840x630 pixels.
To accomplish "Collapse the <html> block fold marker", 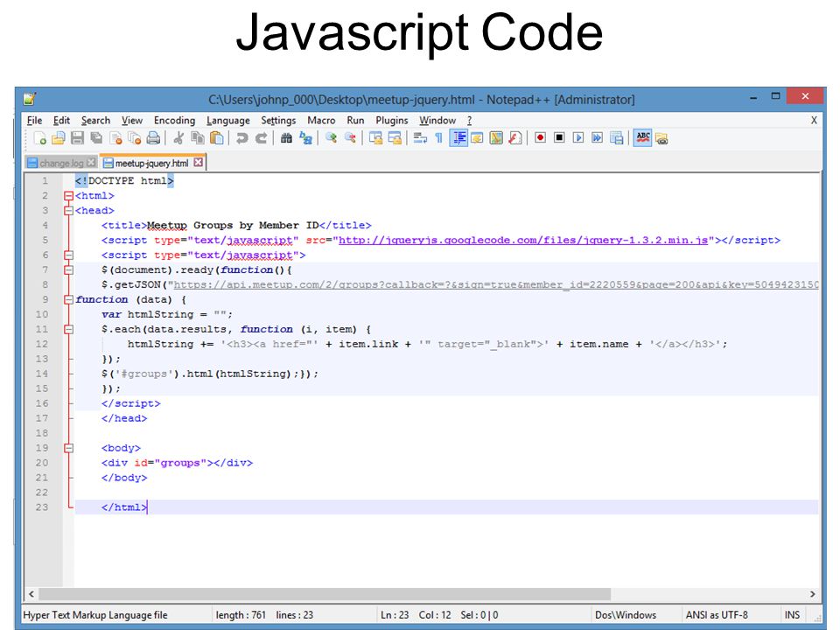I will [x=68, y=196].
